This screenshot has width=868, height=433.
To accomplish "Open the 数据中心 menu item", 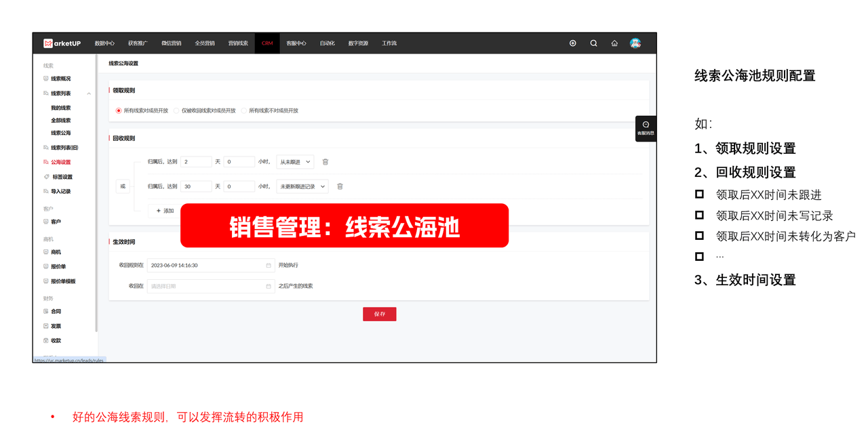I will (x=106, y=43).
